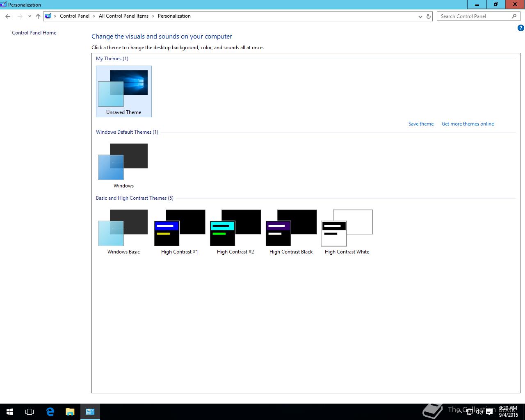
Task: Launch Microsoft Edge from taskbar
Action: 50,412
